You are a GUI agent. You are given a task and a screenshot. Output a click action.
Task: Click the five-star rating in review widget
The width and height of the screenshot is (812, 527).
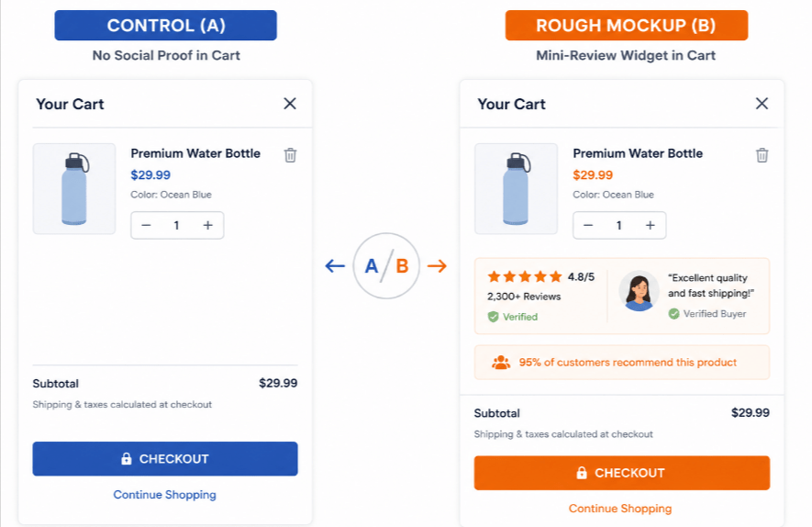click(x=525, y=276)
